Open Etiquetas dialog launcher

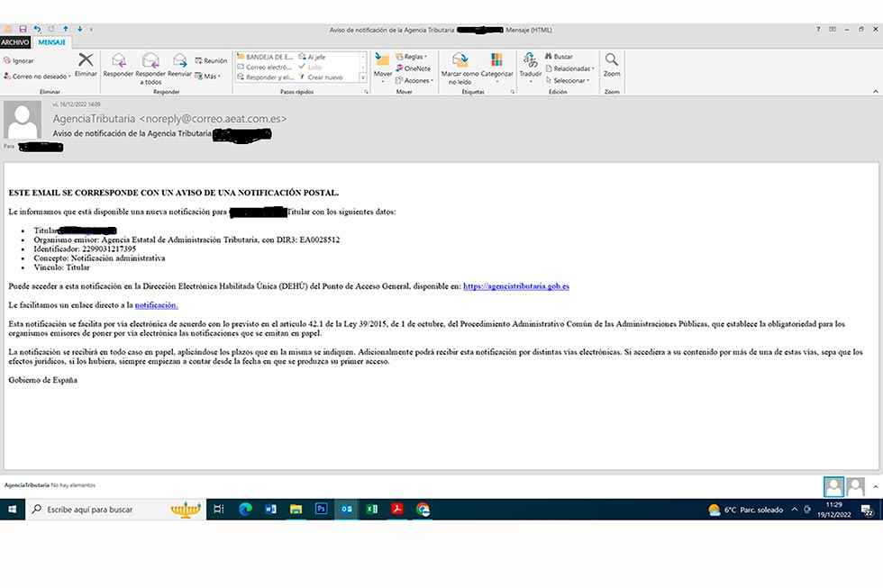[513, 91]
